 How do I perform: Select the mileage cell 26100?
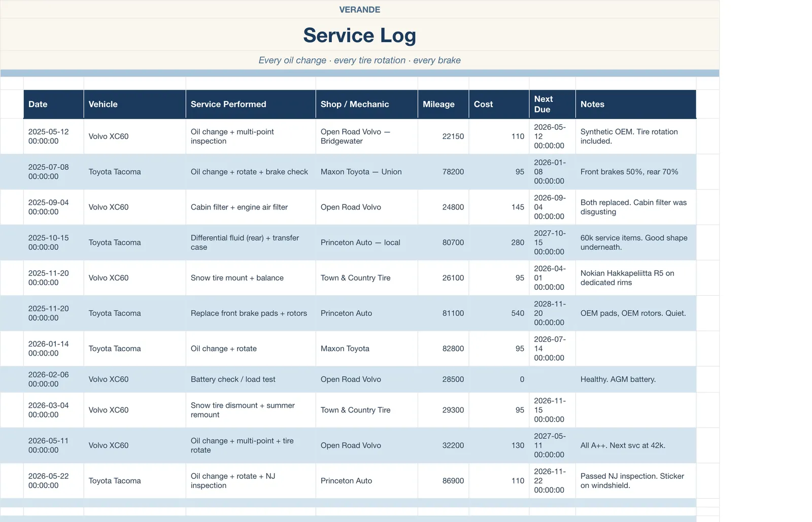[x=444, y=278]
